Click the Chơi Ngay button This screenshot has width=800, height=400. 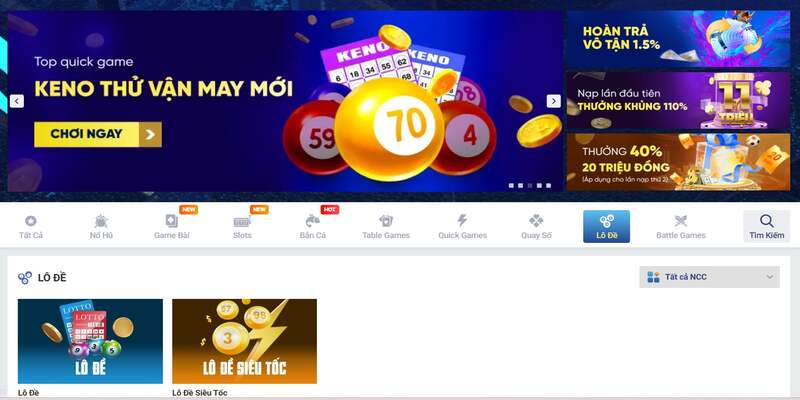98,134
